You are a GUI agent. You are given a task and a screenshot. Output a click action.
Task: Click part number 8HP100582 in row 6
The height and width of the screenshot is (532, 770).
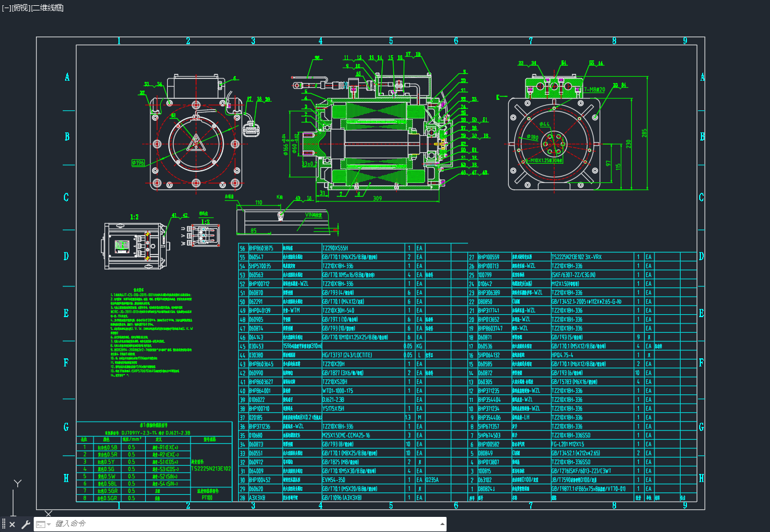coord(488,444)
